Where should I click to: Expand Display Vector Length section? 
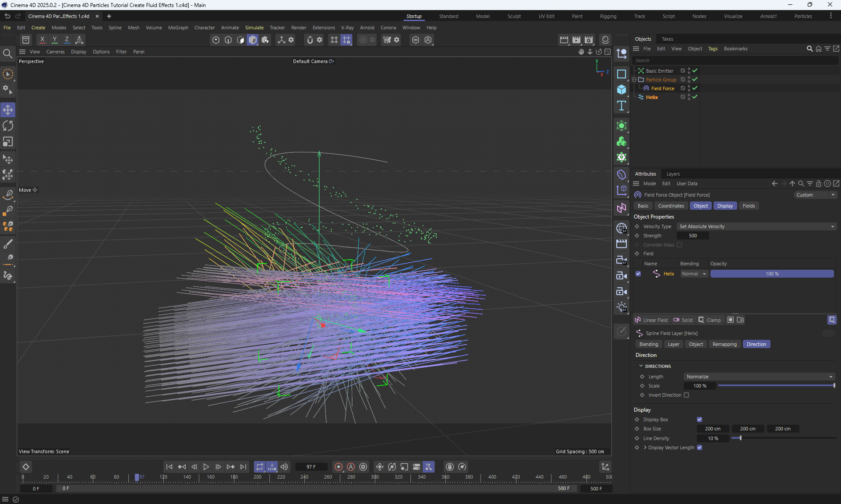(645, 448)
